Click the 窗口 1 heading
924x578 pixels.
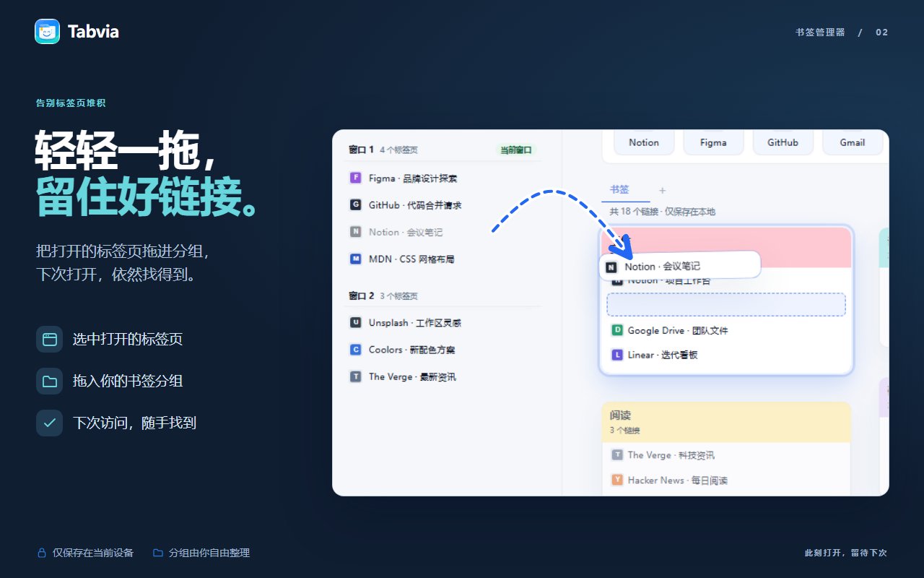point(361,150)
